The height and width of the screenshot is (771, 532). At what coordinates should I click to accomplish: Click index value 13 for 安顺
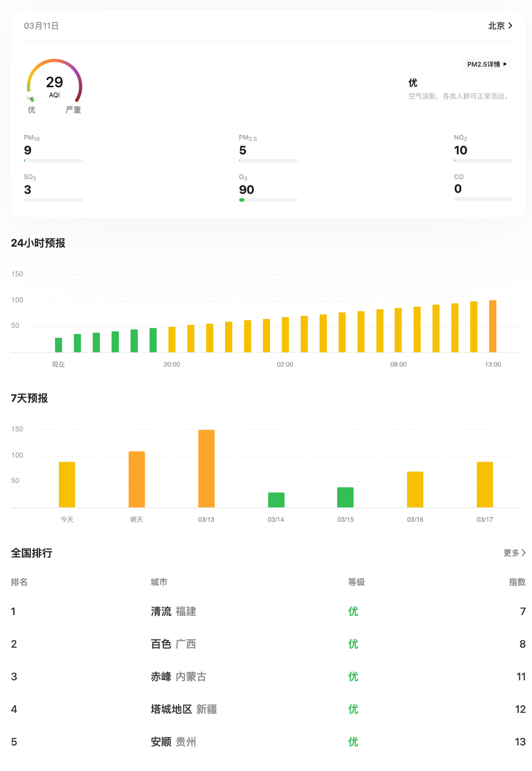click(x=520, y=742)
